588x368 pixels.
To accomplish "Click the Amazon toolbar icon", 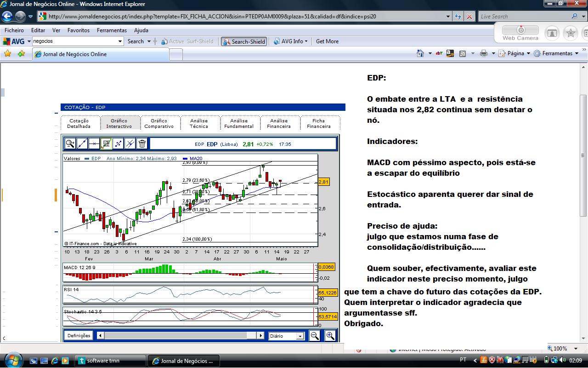I will pos(451,53).
